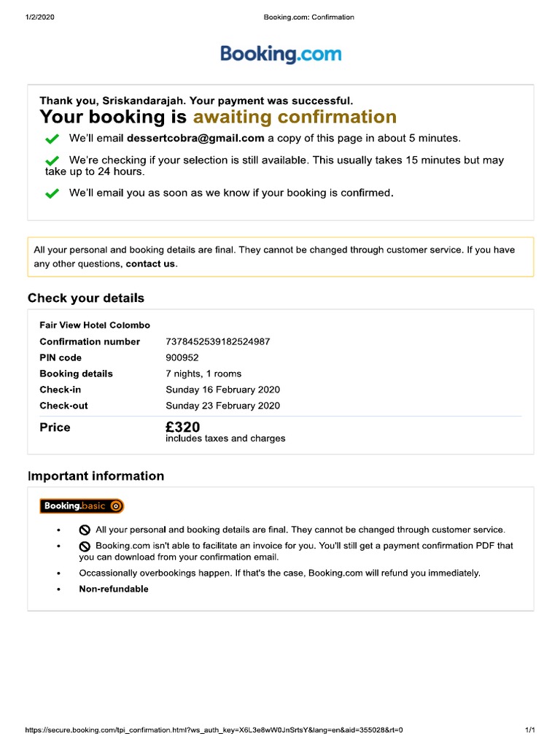Click the secure.booking.com URL in footer
Viewport: 560px width, 747px height.
point(214,730)
